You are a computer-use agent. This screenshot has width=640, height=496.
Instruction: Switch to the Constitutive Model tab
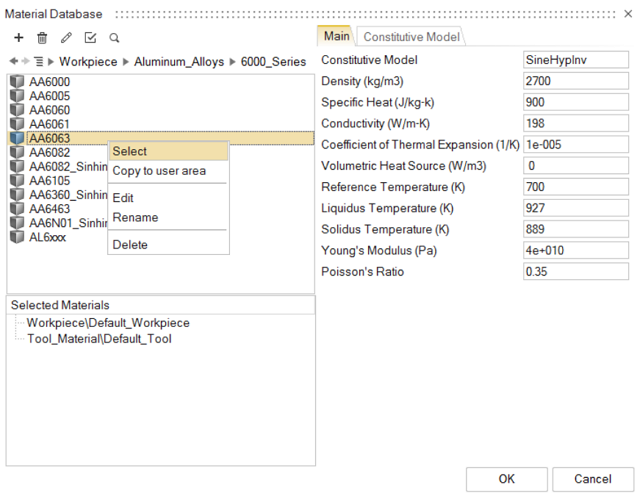pyautogui.click(x=411, y=37)
